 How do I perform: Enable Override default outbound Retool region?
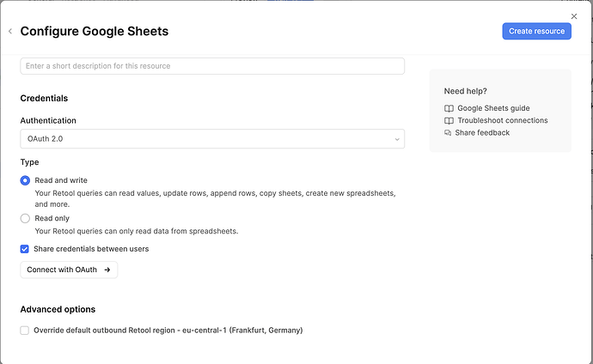(x=25, y=331)
